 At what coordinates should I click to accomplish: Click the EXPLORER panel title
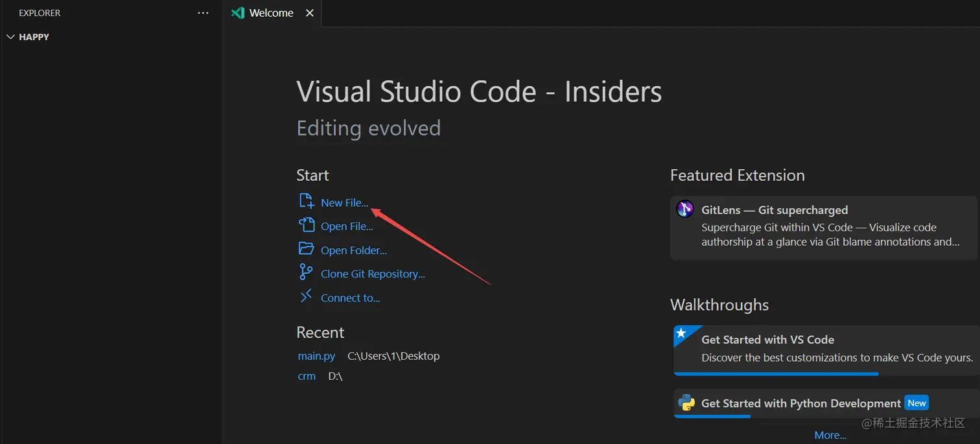[40, 13]
